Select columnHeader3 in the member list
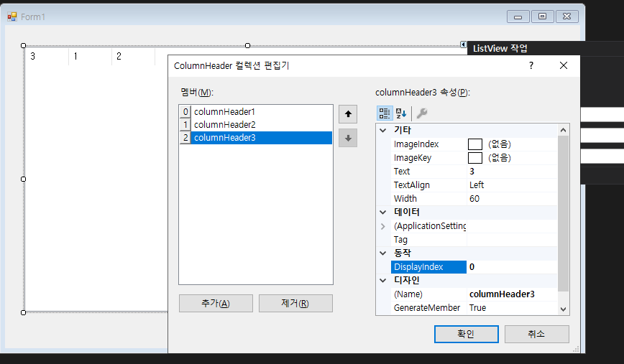624x364 pixels. click(x=255, y=138)
